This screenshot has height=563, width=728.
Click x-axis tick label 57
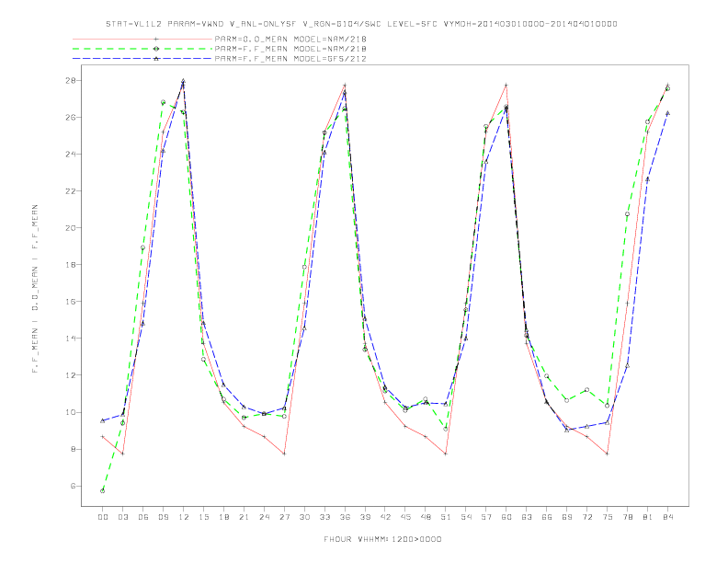(486, 517)
